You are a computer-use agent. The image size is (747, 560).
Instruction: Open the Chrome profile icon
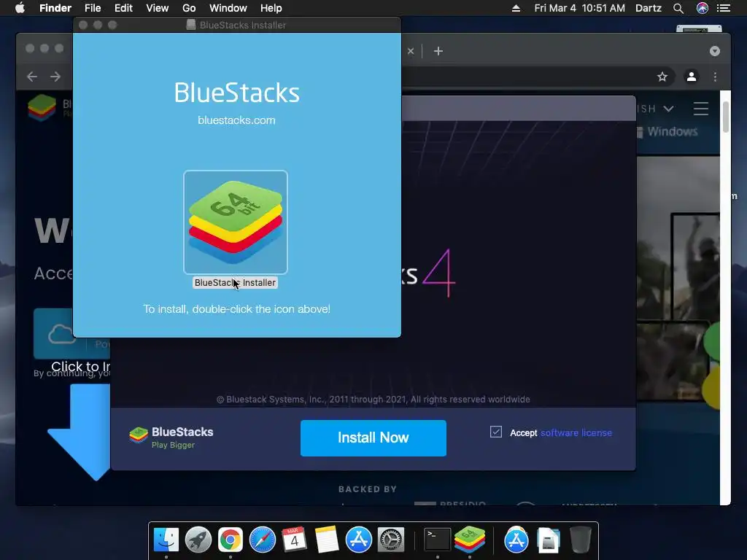coord(692,77)
